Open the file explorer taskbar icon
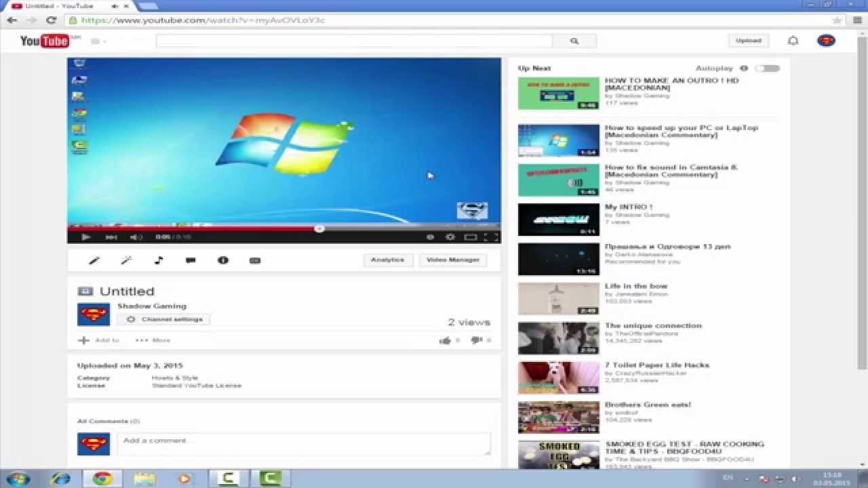This screenshot has height=488, width=868. tap(144, 479)
